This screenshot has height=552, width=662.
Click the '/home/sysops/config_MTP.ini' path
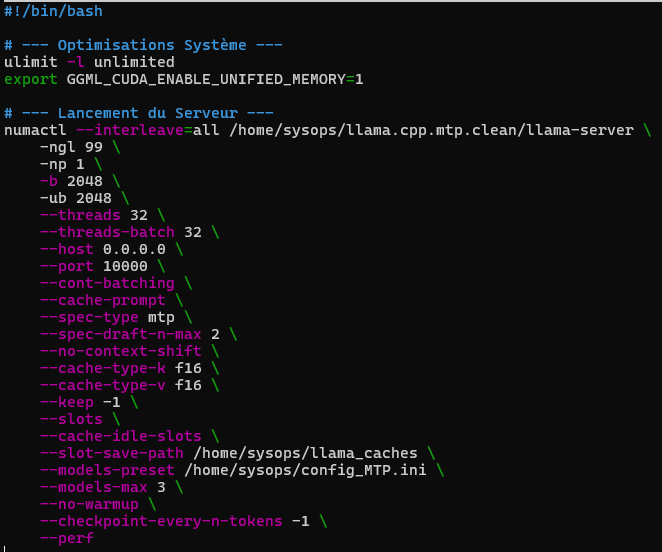[x=305, y=470]
